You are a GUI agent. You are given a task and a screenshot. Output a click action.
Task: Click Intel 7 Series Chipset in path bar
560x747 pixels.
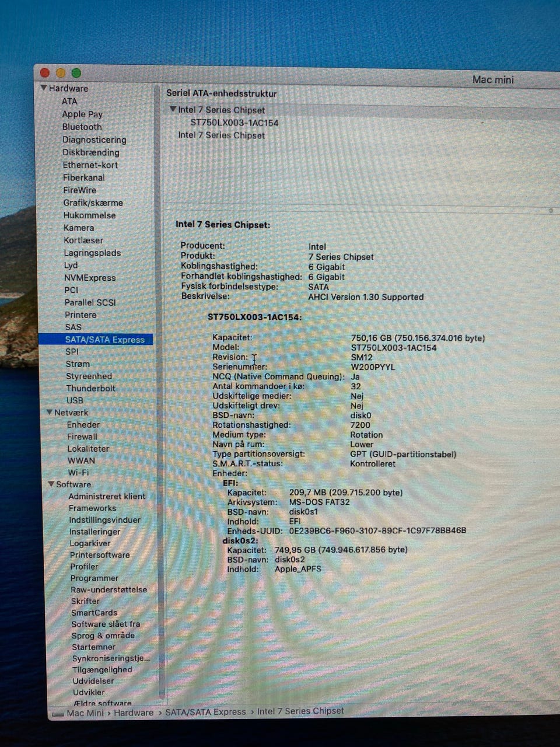(300, 711)
